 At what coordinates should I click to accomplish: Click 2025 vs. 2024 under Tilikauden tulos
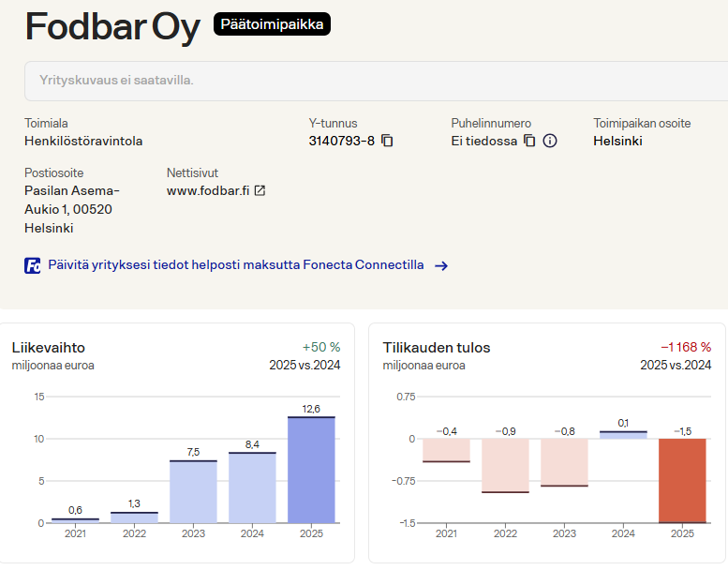click(676, 365)
